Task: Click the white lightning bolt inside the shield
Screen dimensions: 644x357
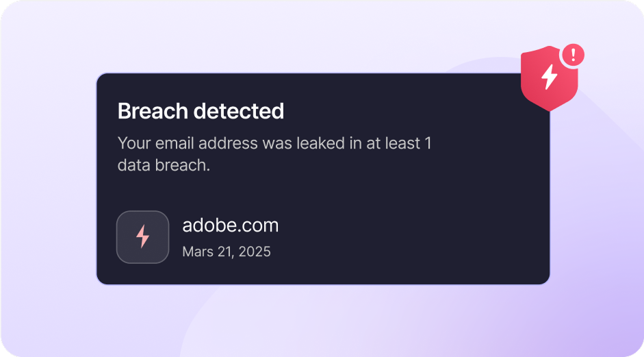Action: [x=550, y=77]
